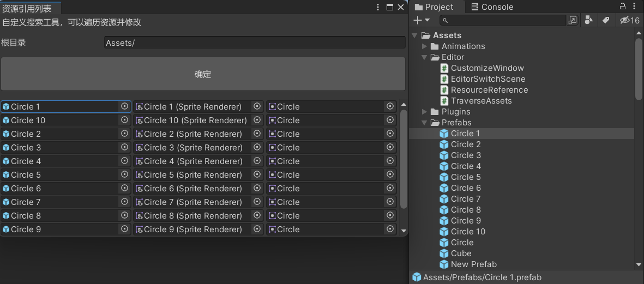Click the three-dot window options menu
Screen dimensions: 644x284
coord(378,7)
